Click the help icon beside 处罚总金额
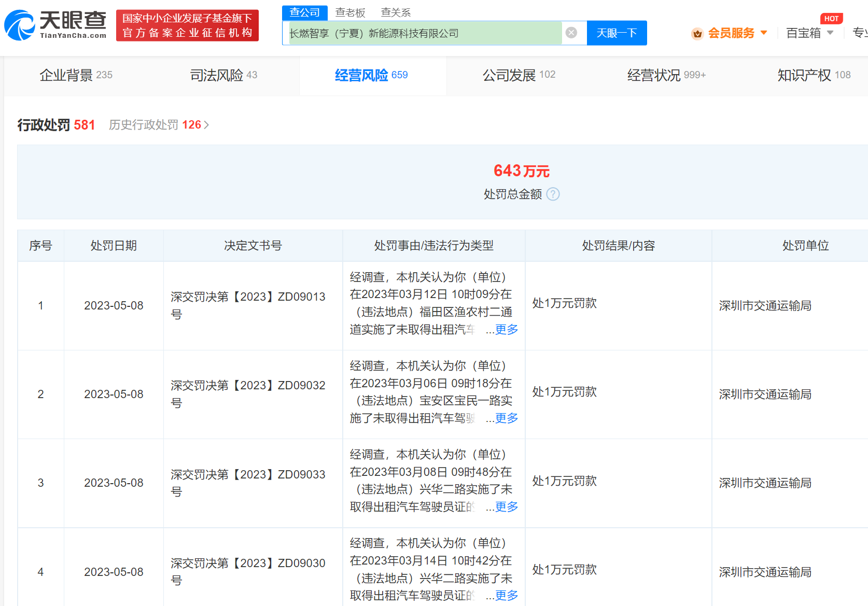 (553, 194)
